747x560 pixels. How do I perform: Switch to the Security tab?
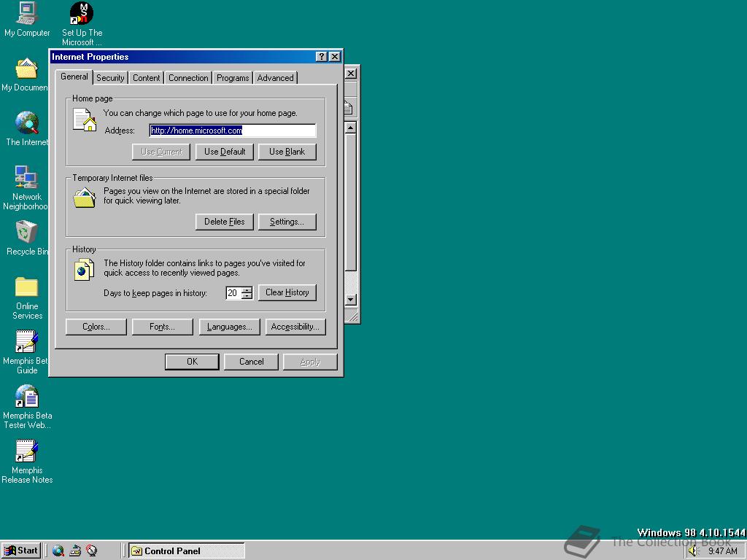[x=110, y=78]
